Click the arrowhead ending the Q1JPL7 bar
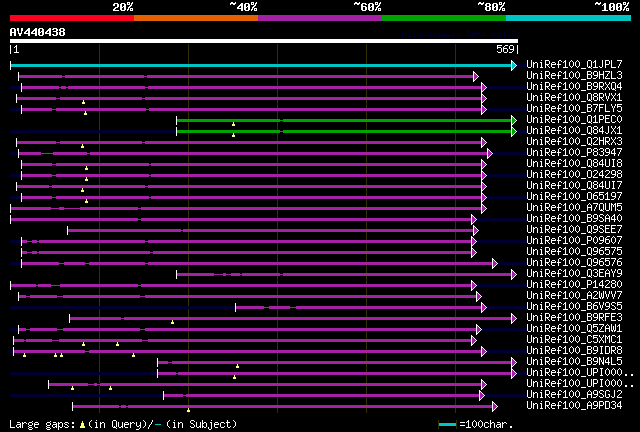The width and height of the screenshot is (640, 432). click(514, 65)
